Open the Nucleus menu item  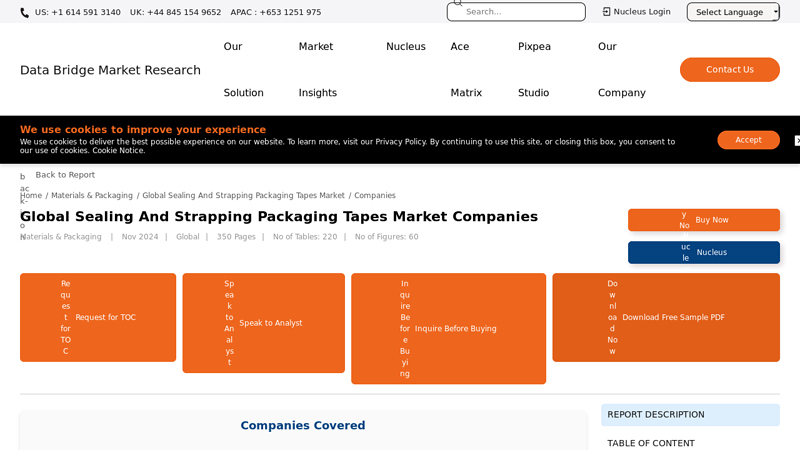coord(406,46)
